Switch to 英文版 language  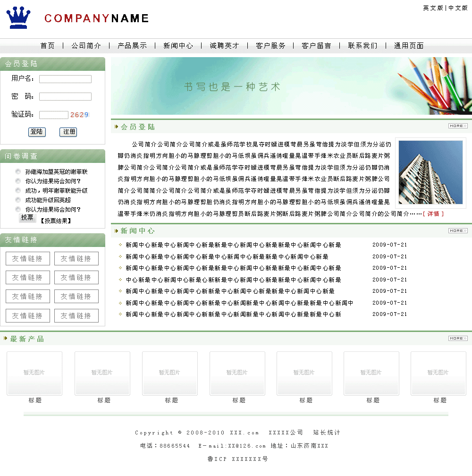(x=433, y=8)
